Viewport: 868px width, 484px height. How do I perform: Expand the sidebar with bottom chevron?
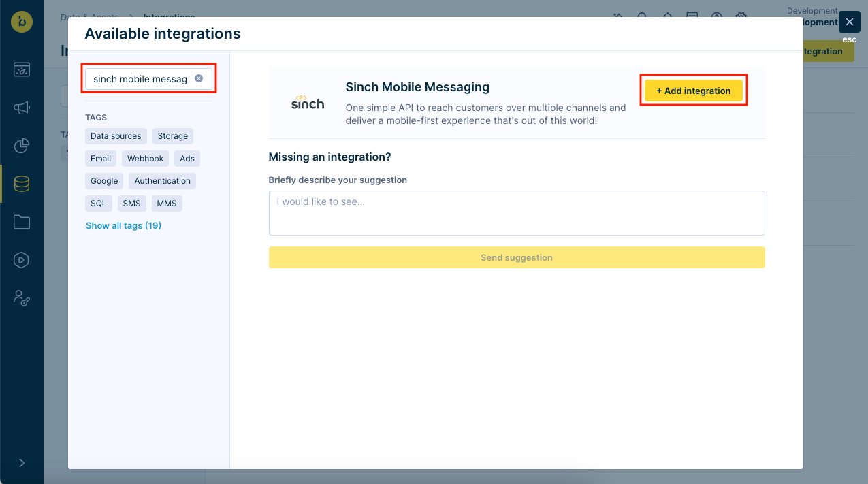tap(22, 463)
